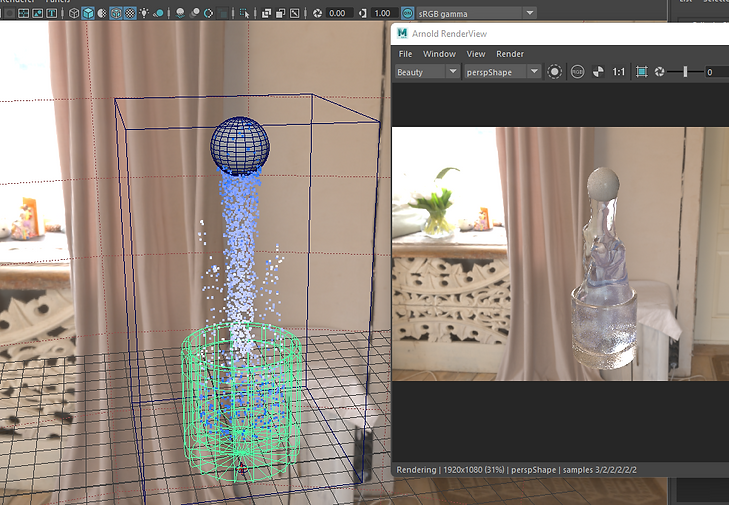Click the crop region square icon
This screenshot has width=729, height=505.
tap(642, 72)
